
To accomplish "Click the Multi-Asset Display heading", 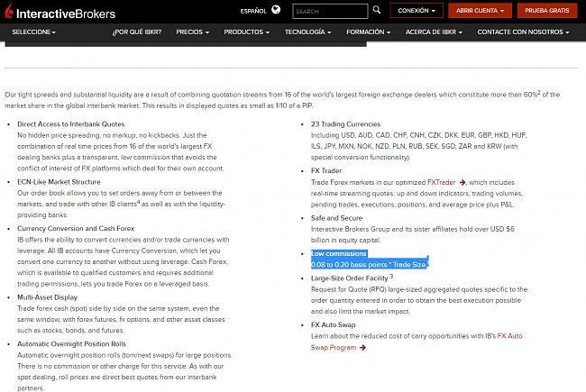I will click(x=48, y=297).
